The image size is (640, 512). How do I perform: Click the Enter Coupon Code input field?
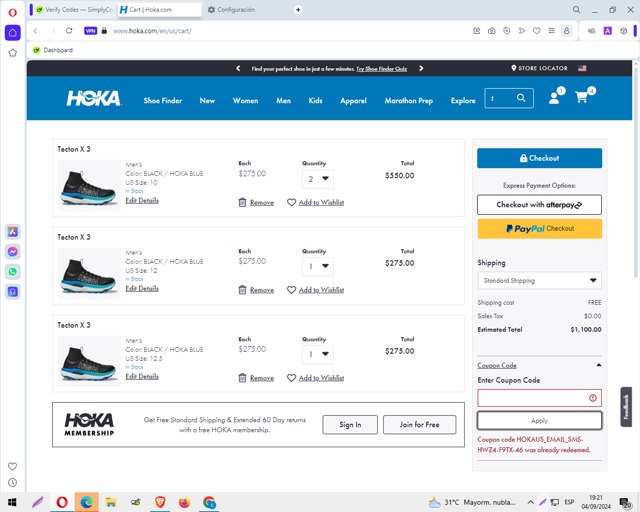click(x=539, y=398)
